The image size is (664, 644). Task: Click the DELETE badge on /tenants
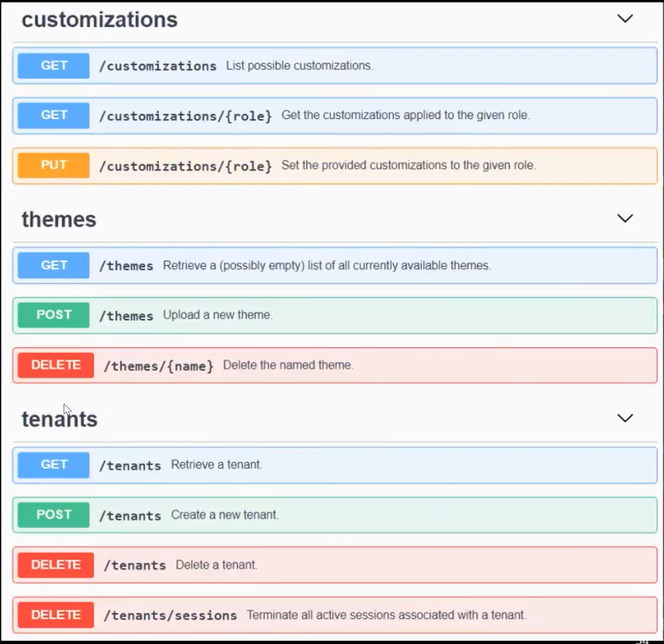click(x=55, y=565)
